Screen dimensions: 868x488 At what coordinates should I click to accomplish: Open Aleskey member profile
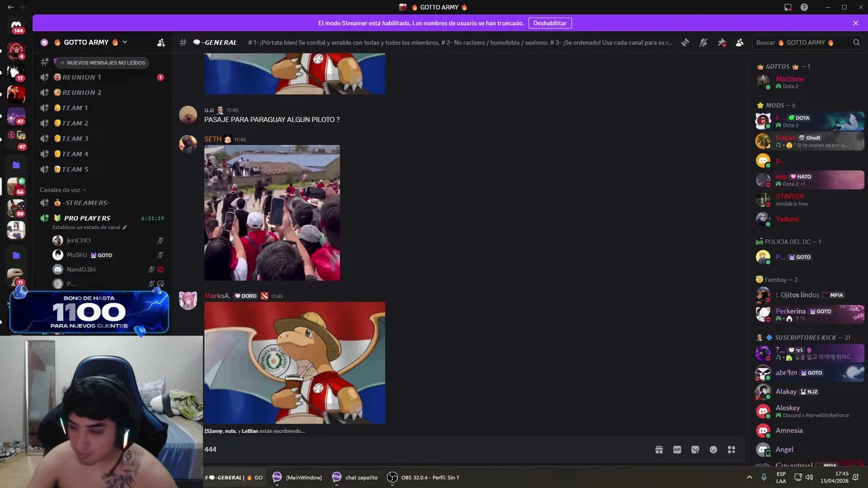coord(810,411)
